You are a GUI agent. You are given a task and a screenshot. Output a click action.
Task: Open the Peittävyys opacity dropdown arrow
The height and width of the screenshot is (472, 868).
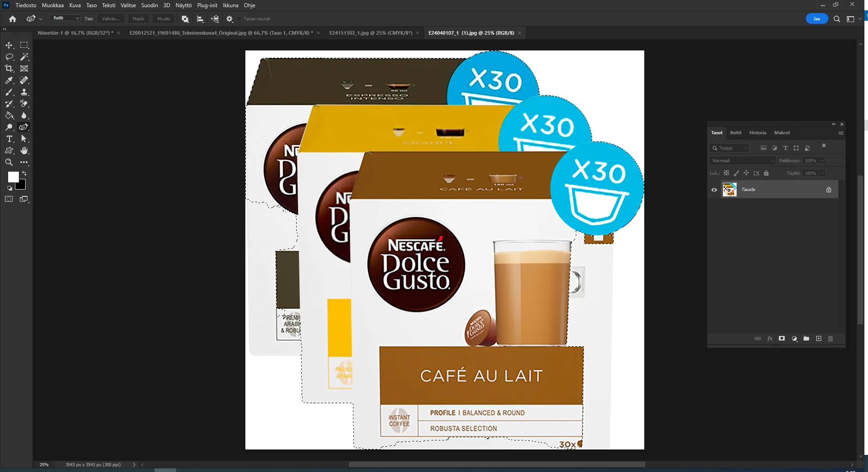click(823, 160)
